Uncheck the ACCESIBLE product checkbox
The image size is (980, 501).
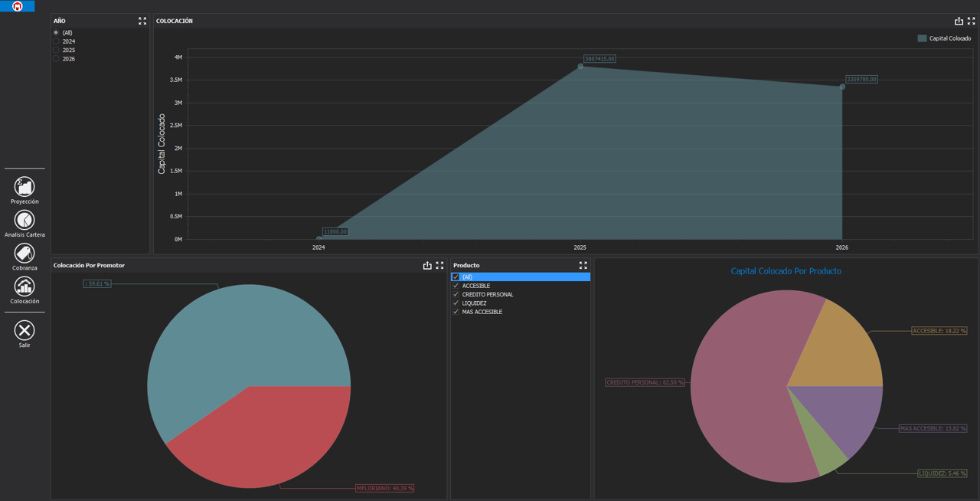click(456, 286)
